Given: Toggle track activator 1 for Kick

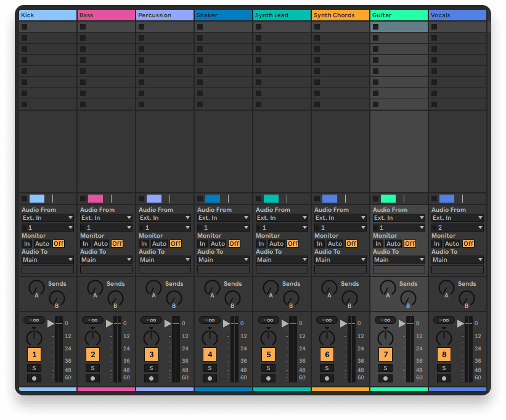Looking at the screenshot, I should point(35,355).
